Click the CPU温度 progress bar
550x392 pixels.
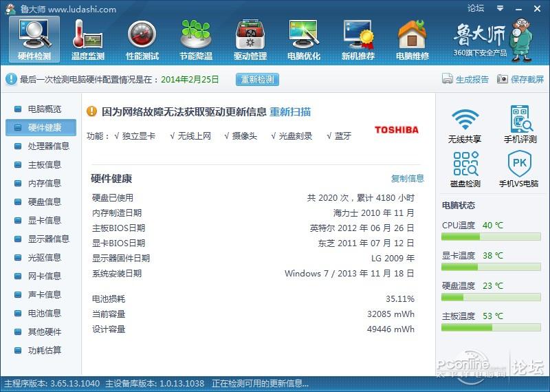click(x=491, y=237)
